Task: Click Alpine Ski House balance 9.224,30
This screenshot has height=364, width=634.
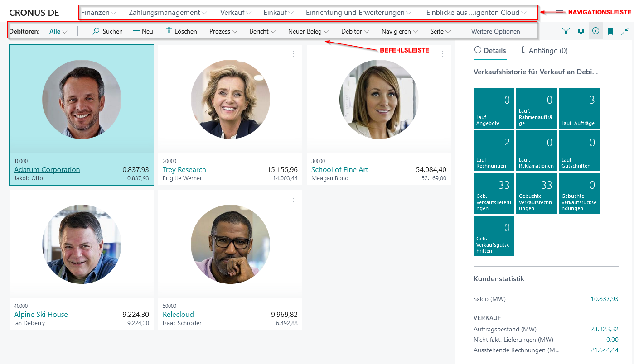Action: 136,315
